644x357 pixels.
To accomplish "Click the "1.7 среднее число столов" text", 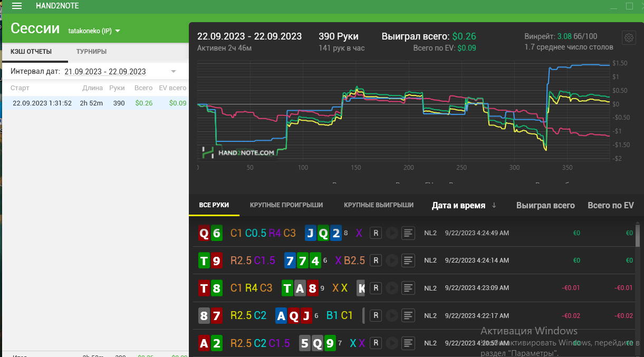I will tap(569, 47).
